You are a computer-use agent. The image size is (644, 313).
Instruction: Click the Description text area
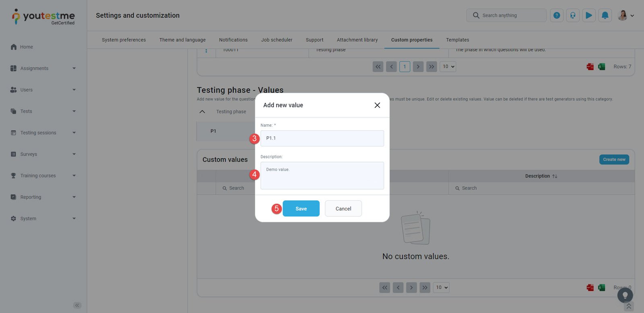[322, 176]
